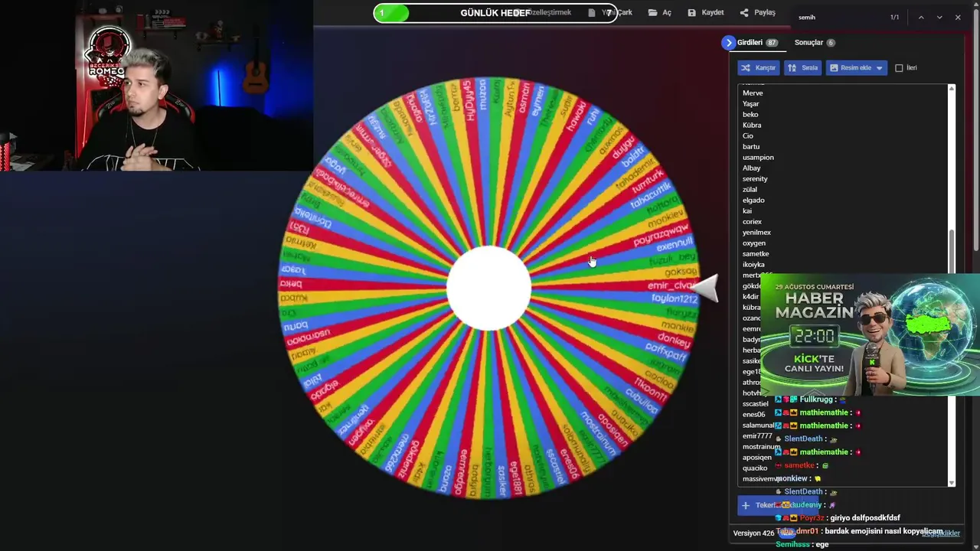The width and height of the screenshot is (980, 551).
Task: Click the 'Yaşar' entry in the list
Action: (x=751, y=104)
